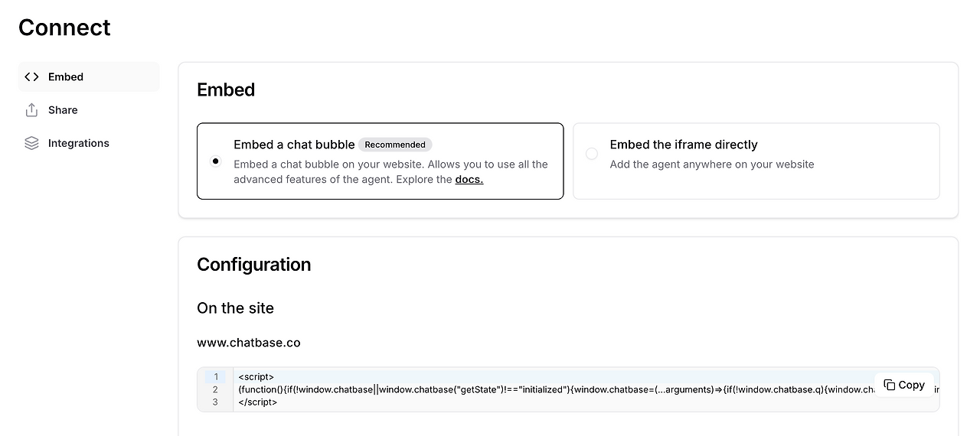
Task: Click the www.chatbase.co site label
Action: tap(248, 343)
